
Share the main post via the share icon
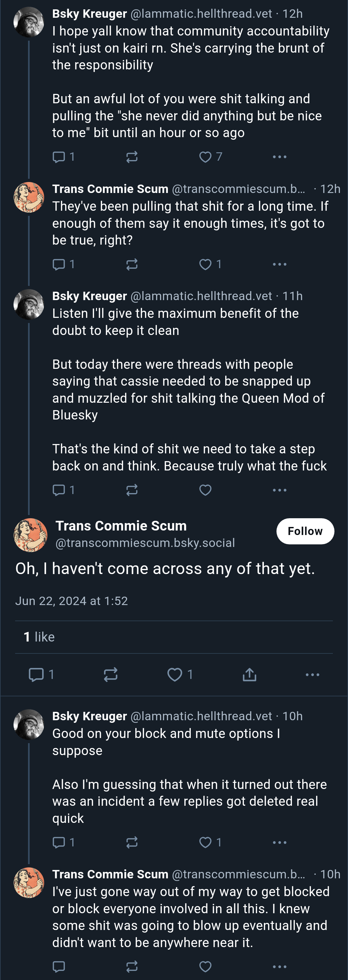[x=250, y=674]
